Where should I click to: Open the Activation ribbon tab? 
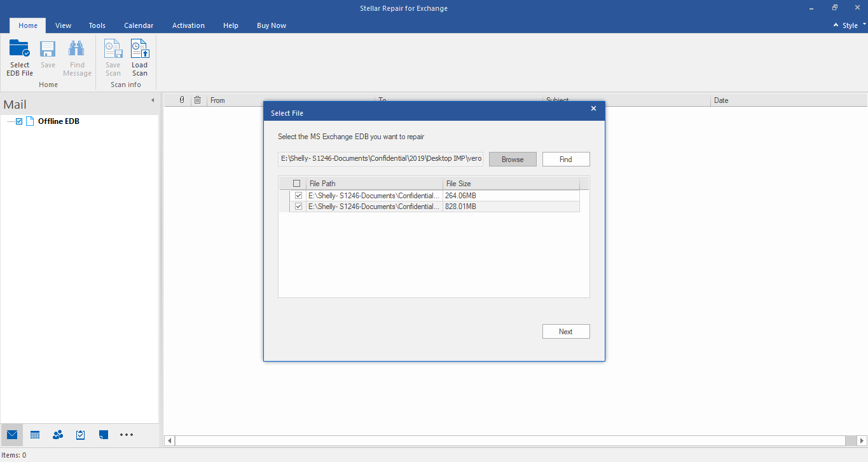point(188,25)
